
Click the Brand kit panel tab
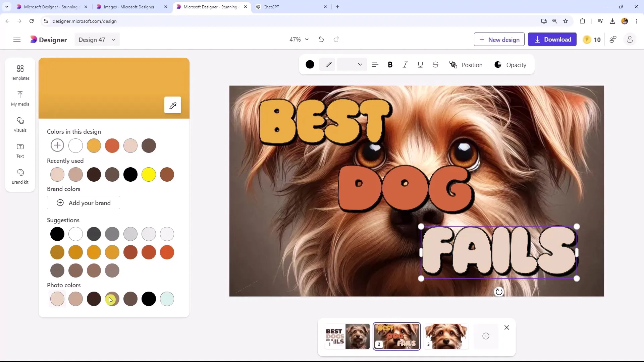click(20, 176)
